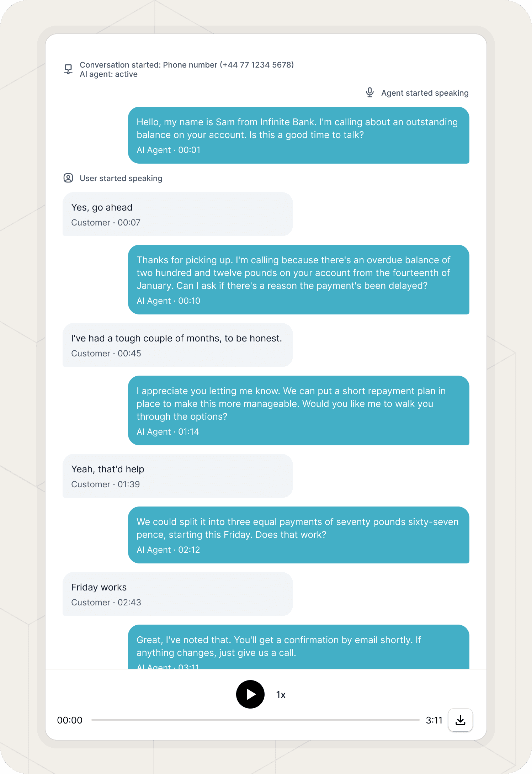Click the phone number in the conversation header
This screenshot has width=532, height=774.
click(257, 65)
